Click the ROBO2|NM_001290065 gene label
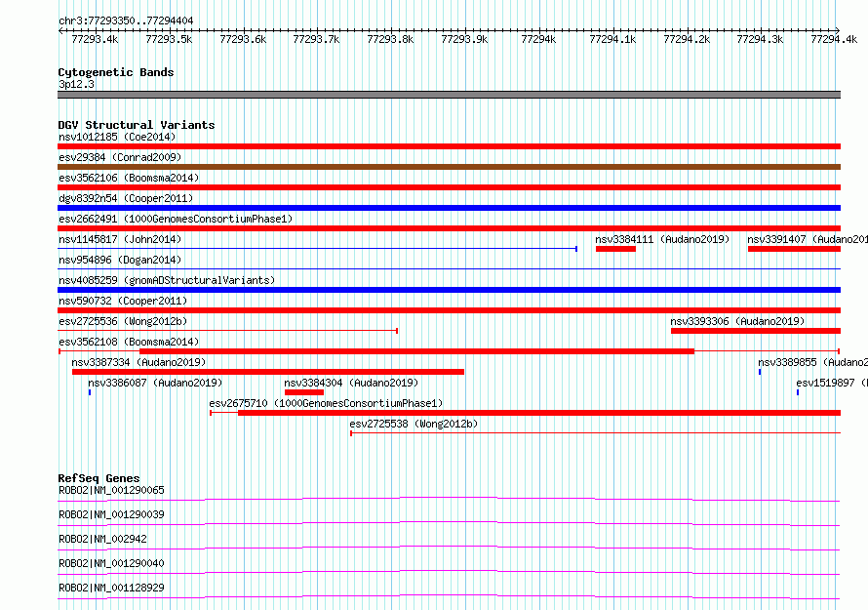Viewport: 868px width, 610px height. 111,490
